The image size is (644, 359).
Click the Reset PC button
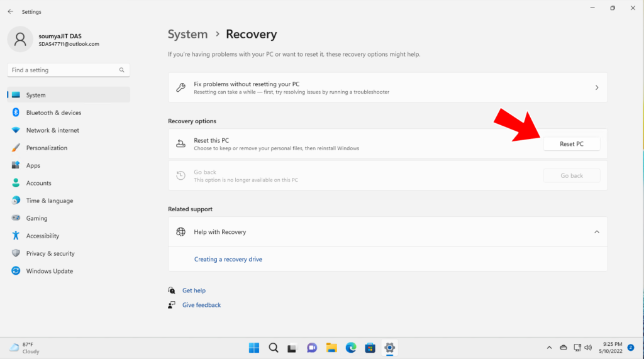pyautogui.click(x=571, y=144)
